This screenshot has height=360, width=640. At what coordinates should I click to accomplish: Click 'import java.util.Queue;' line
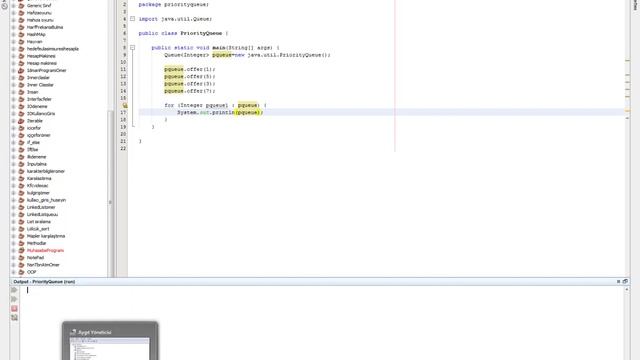pyautogui.click(x=176, y=19)
